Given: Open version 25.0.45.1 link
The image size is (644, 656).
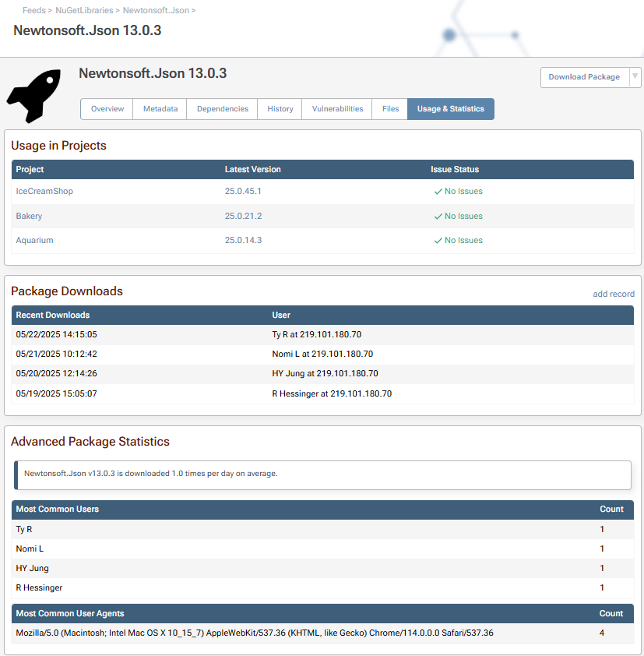Looking at the screenshot, I should (x=243, y=191).
